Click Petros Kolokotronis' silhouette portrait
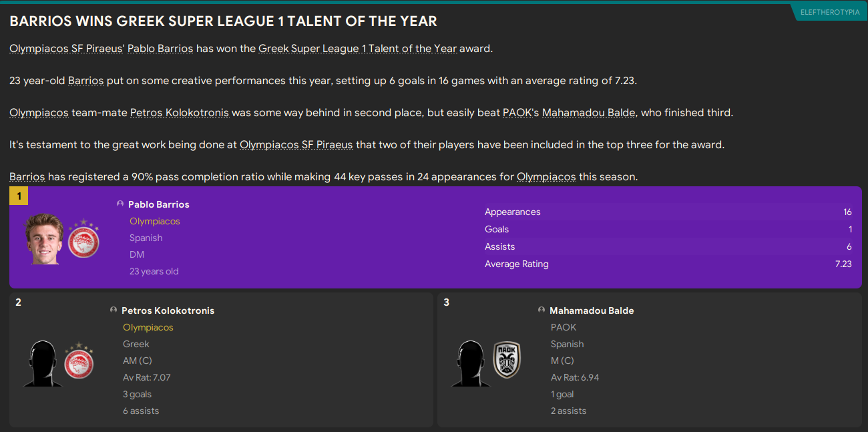Viewport: 868px width, 432px height. [x=43, y=363]
